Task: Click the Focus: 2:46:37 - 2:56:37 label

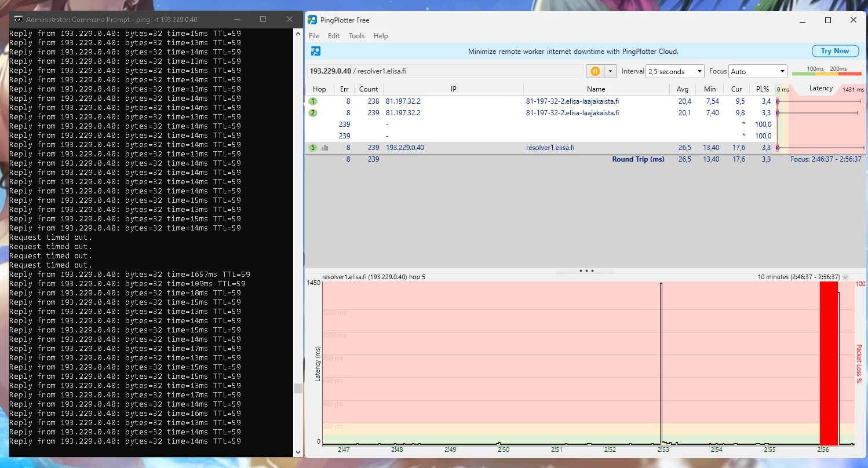Action: [826, 159]
